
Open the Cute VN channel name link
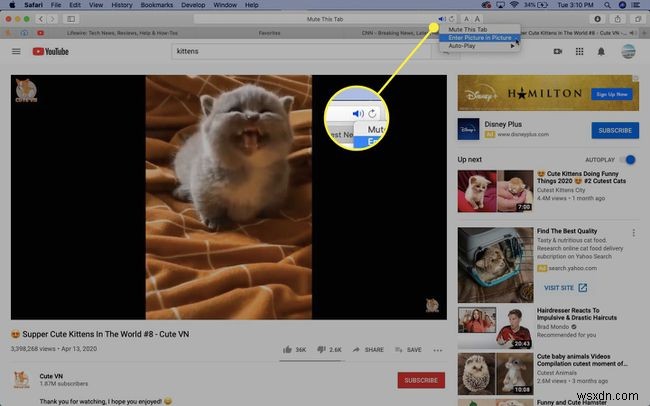51,376
